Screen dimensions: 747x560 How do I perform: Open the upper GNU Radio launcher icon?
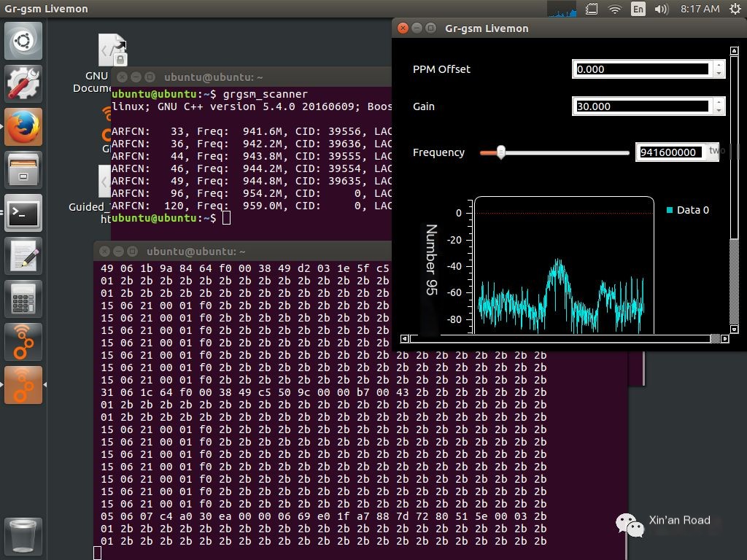click(23, 342)
